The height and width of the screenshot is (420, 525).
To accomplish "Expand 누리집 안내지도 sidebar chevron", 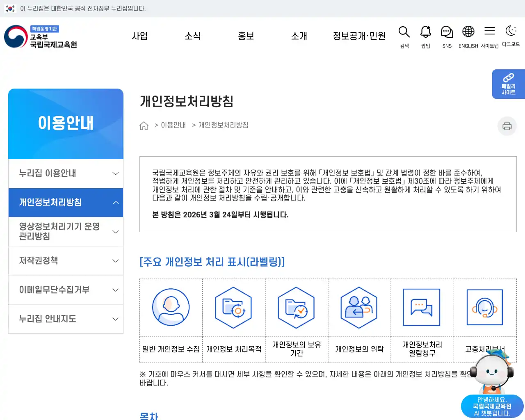I will click(x=116, y=319).
